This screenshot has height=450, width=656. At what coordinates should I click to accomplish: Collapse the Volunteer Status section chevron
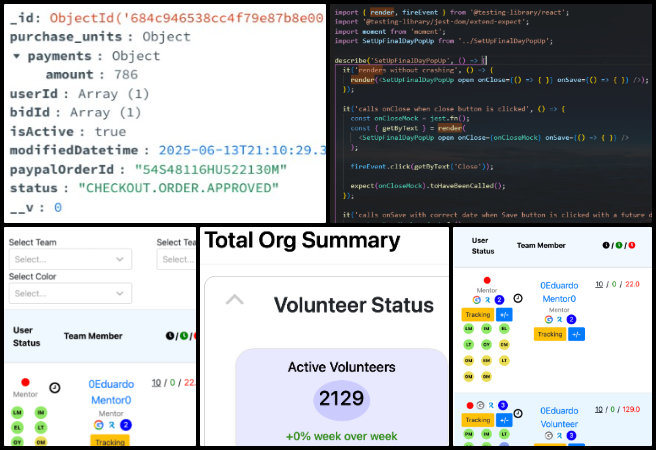[234, 299]
